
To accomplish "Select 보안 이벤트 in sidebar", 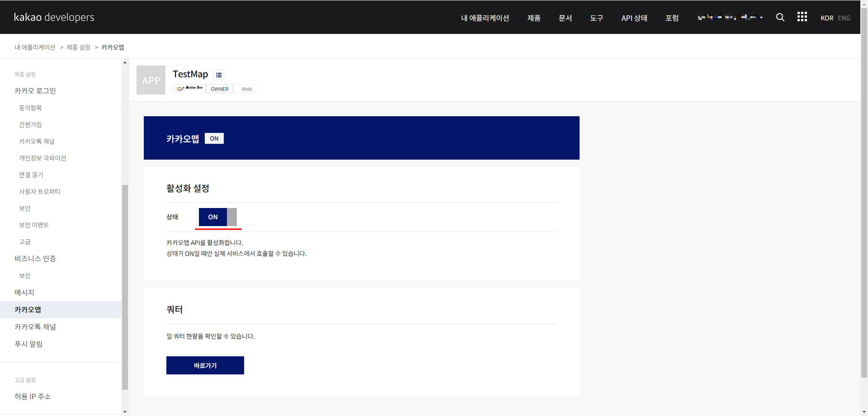I will tap(34, 225).
